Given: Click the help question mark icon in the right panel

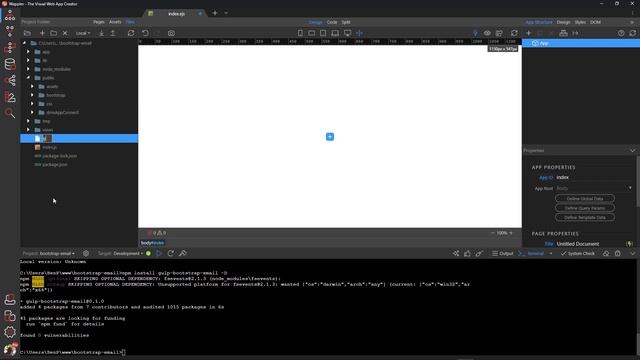Looking at the screenshot, I should [x=621, y=33].
